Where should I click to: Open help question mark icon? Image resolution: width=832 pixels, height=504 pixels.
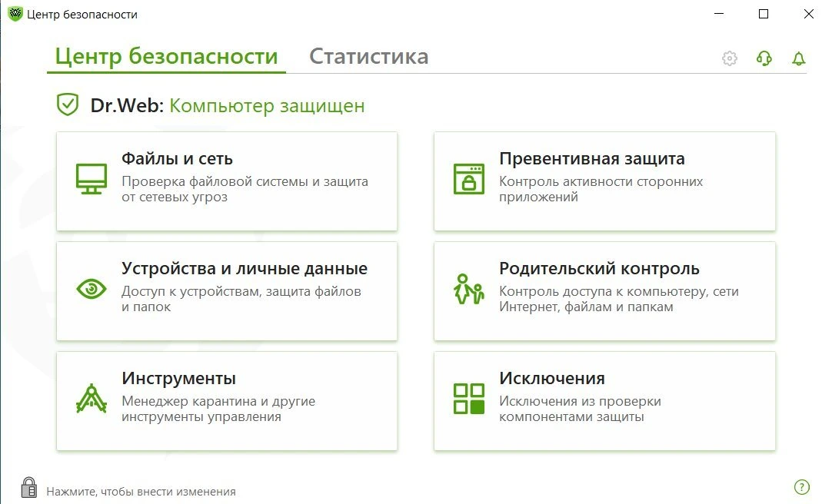click(802, 486)
